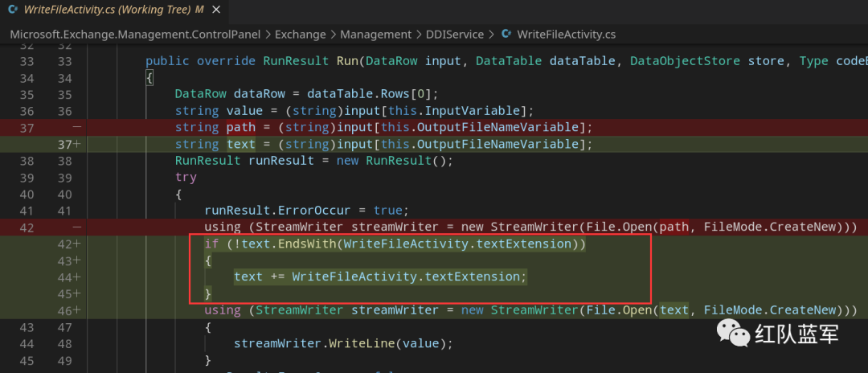Click the 'try' keyword
Viewport: 868px width, 373px height.
186,178
